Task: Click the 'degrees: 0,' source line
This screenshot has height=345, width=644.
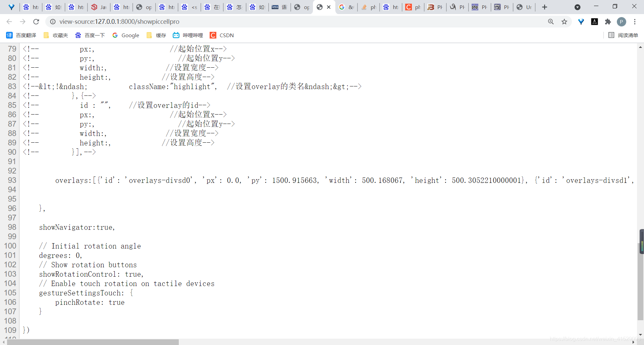Action: click(61, 256)
